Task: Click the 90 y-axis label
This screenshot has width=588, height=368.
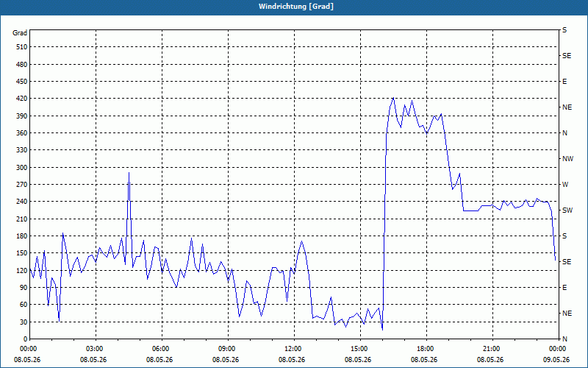Action: click(x=24, y=288)
